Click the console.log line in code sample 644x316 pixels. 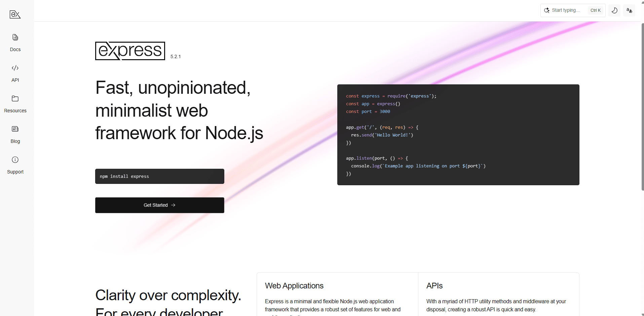click(418, 166)
